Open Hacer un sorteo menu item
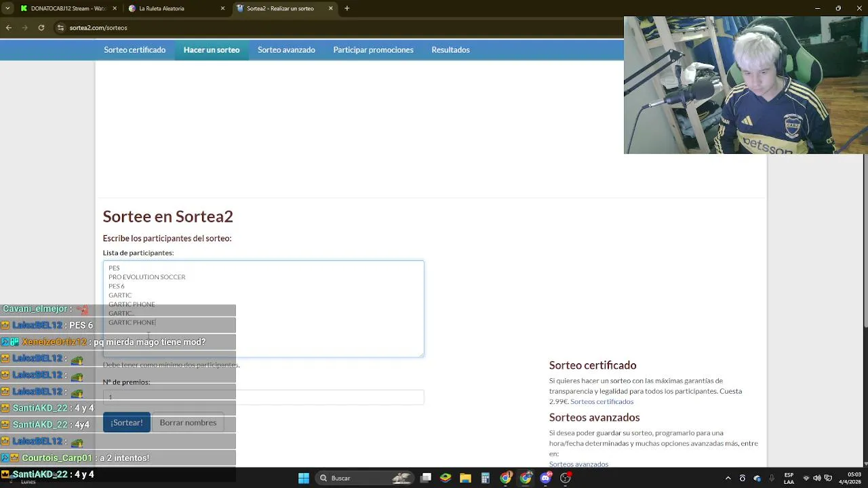Viewport: 868px width, 488px height. [212, 49]
